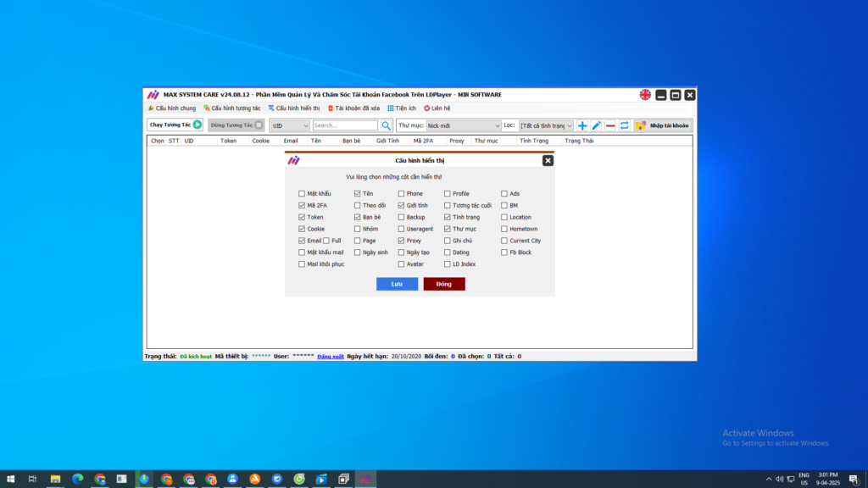Open the Tiện ích menu
This screenshot has width=868, height=488.
coord(402,108)
